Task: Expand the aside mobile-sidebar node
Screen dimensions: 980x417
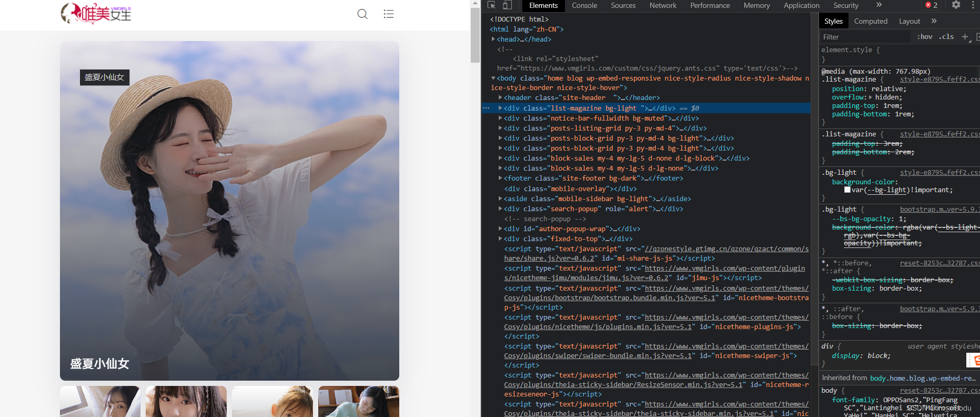Action: (x=500, y=198)
